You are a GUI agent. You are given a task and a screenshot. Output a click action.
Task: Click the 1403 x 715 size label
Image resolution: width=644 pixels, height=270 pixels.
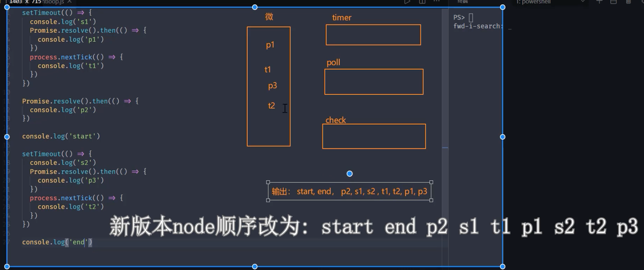click(x=25, y=2)
